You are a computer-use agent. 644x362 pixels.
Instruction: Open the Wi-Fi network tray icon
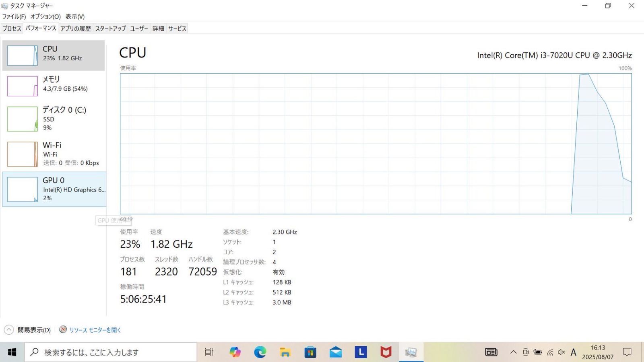550,352
